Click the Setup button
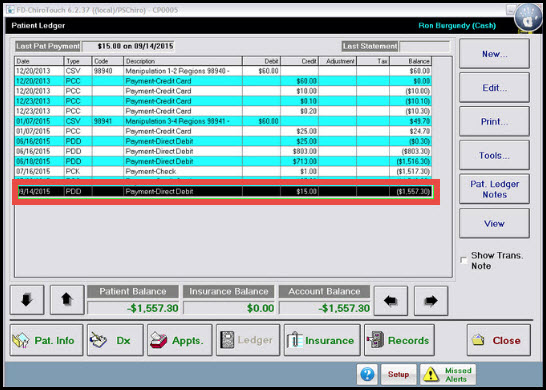This screenshot has height=390, width=546. coord(399,375)
